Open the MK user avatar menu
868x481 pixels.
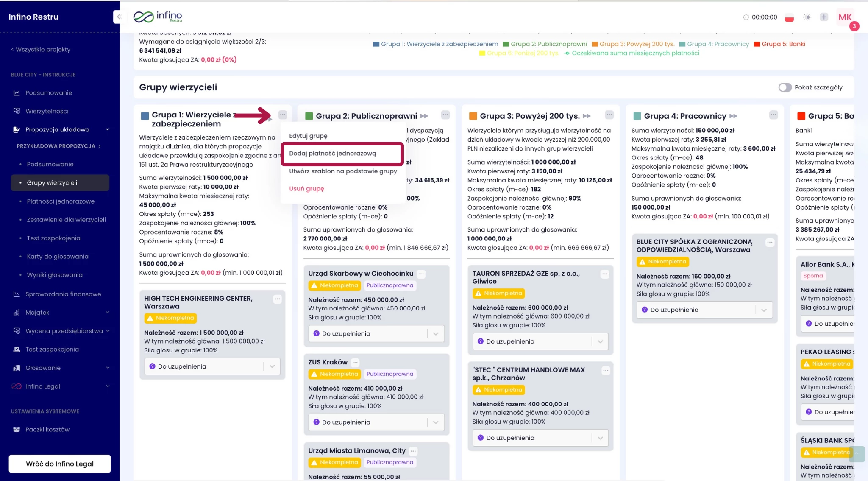845,17
